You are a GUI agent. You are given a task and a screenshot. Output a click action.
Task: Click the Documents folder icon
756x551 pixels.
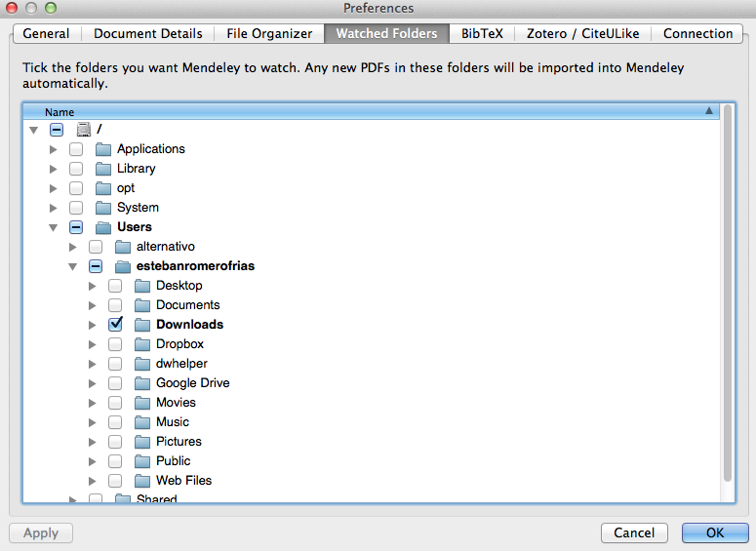coord(142,305)
